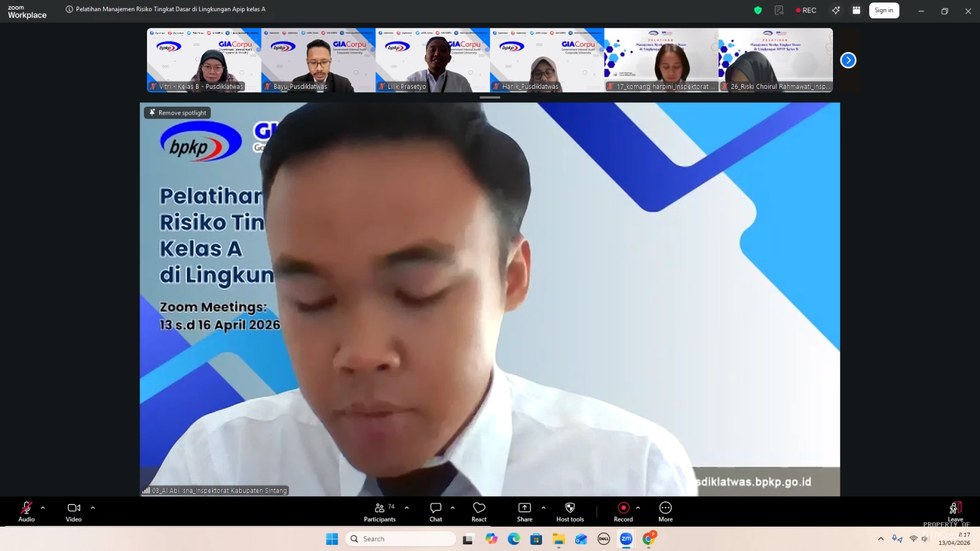Expand the Share options arrow

tap(543, 508)
